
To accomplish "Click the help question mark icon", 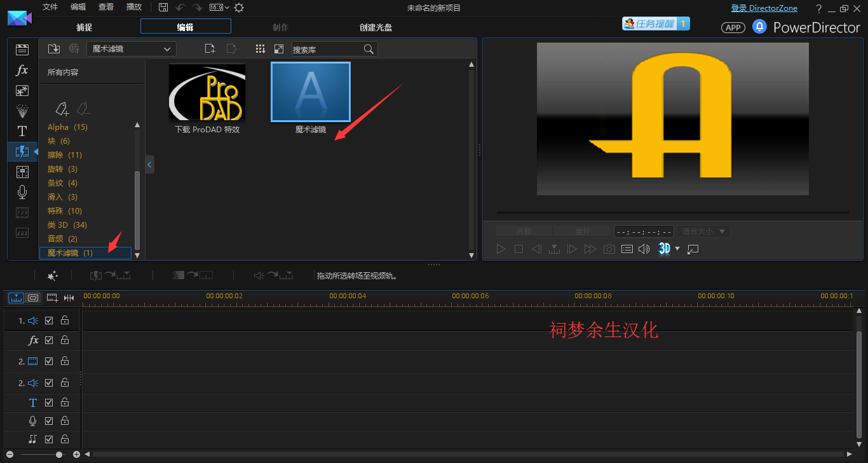I will [x=819, y=8].
